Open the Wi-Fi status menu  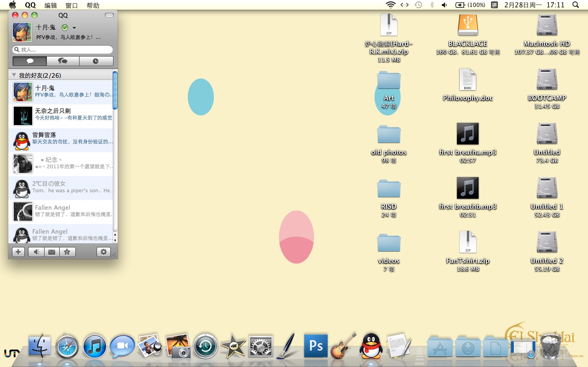(x=391, y=5)
